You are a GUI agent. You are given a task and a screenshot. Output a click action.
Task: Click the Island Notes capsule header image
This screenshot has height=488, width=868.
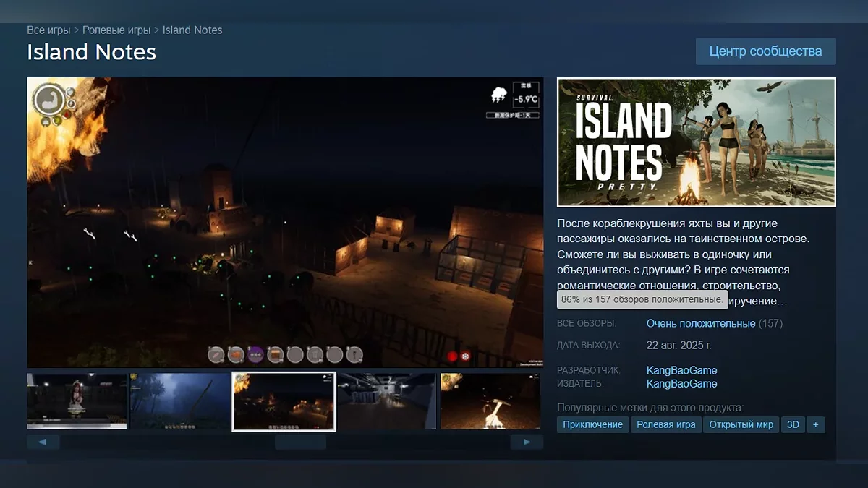pyautogui.click(x=696, y=142)
